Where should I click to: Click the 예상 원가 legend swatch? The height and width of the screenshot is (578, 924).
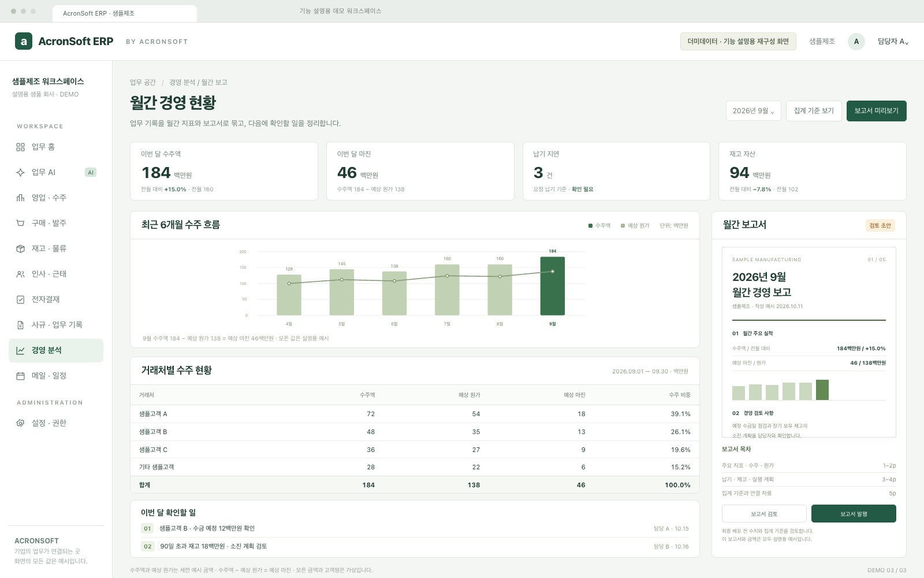point(623,226)
